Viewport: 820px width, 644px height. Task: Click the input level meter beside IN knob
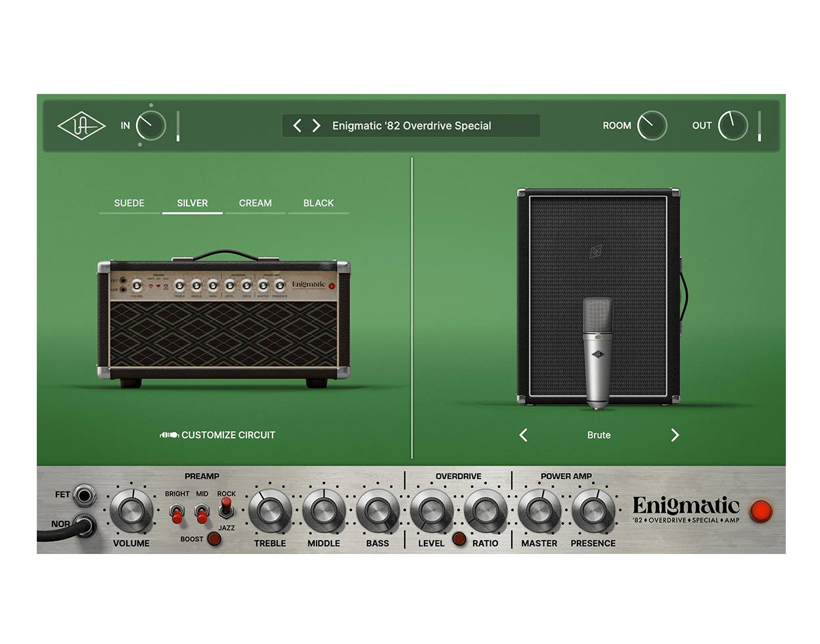click(178, 126)
